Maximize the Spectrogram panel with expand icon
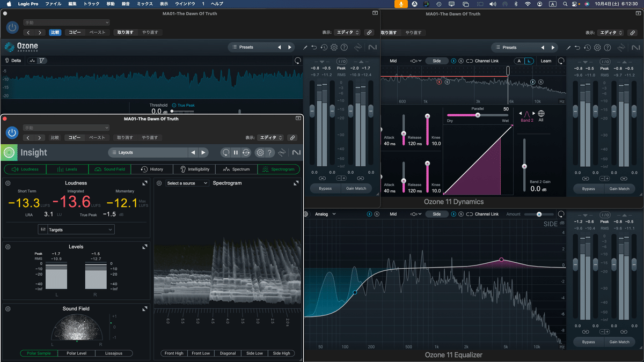Image resolution: width=644 pixels, height=362 pixels. pos(296,183)
